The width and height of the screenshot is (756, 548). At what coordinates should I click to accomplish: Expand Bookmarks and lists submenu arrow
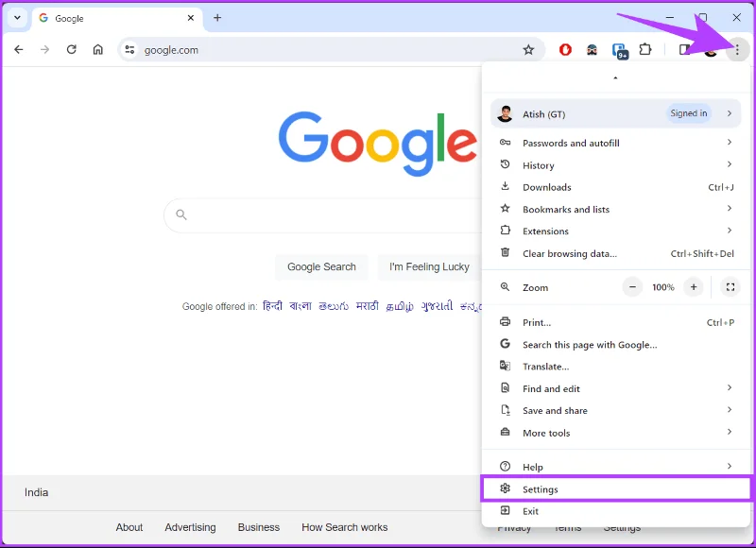tap(729, 208)
